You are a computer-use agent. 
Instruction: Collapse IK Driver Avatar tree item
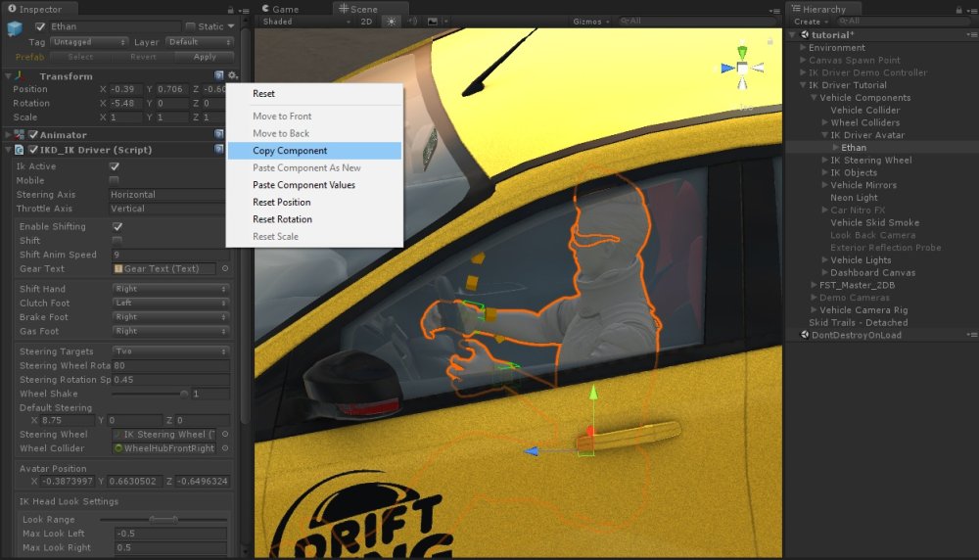824,135
